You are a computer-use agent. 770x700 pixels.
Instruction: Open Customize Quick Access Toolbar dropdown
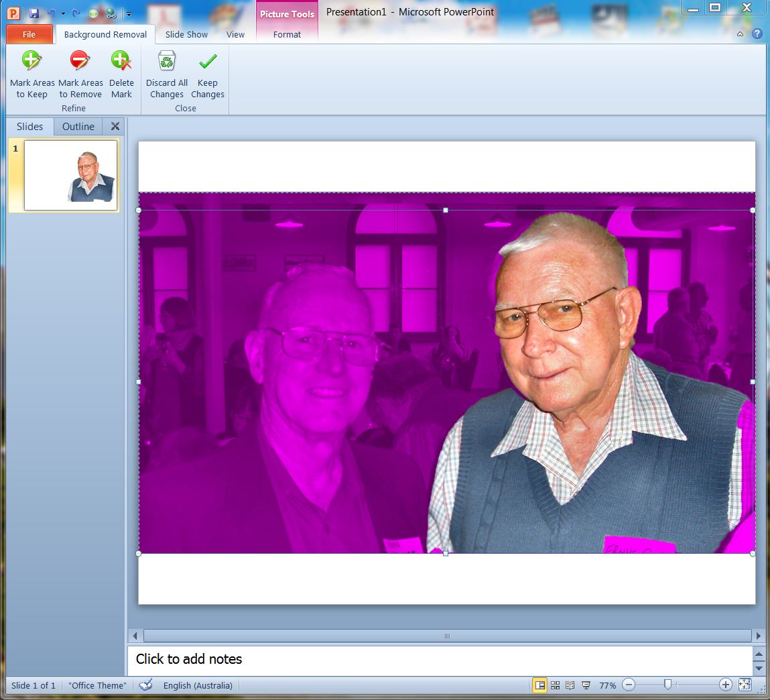pyautogui.click(x=129, y=13)
